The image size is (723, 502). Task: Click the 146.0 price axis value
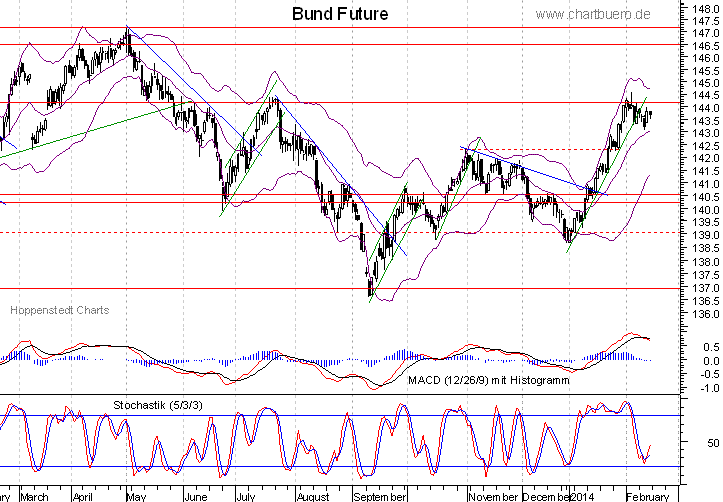[x=706, y=59]
